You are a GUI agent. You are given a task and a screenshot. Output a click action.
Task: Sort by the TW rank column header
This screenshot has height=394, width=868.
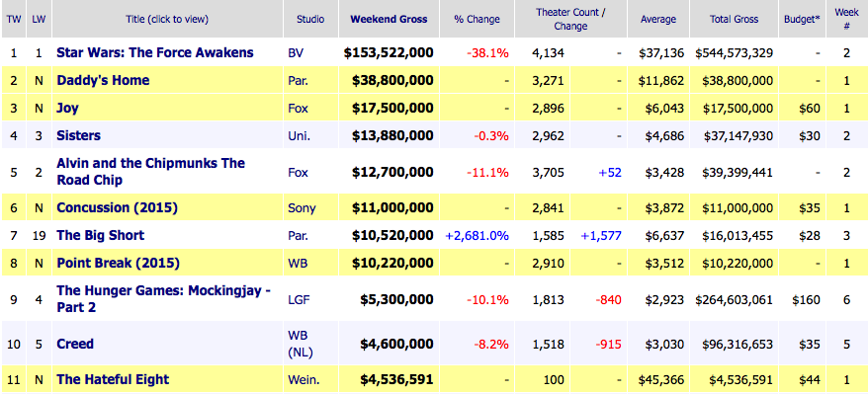pyautogui.click(x=13, y=20)
